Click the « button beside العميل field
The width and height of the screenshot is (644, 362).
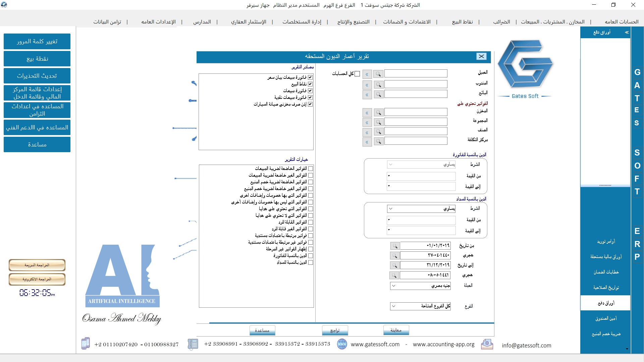(x=367, y=74)
